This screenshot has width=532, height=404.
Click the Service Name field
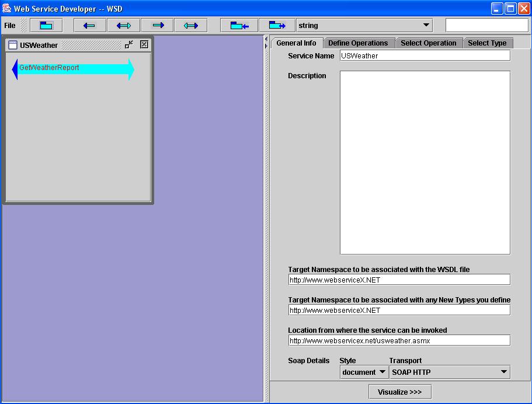[425, 55]
